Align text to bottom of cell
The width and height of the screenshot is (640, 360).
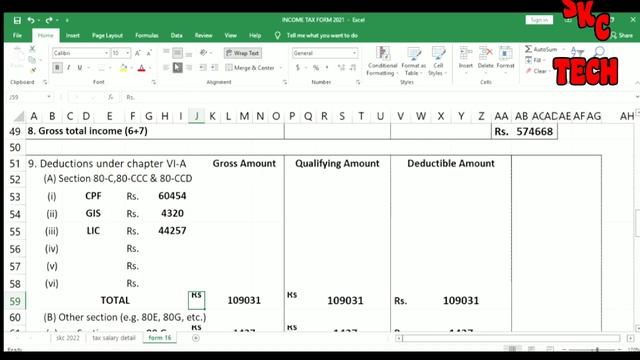189,53
